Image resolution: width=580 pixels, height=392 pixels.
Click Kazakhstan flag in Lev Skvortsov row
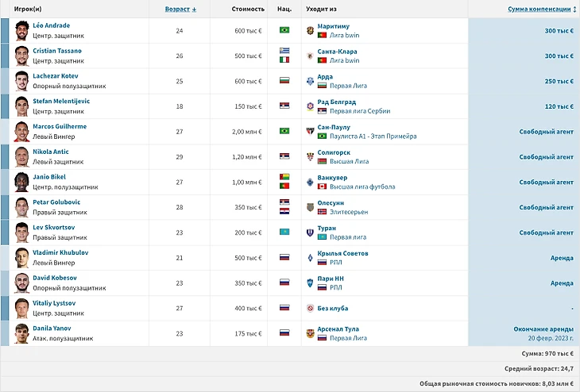coord(284,232)
